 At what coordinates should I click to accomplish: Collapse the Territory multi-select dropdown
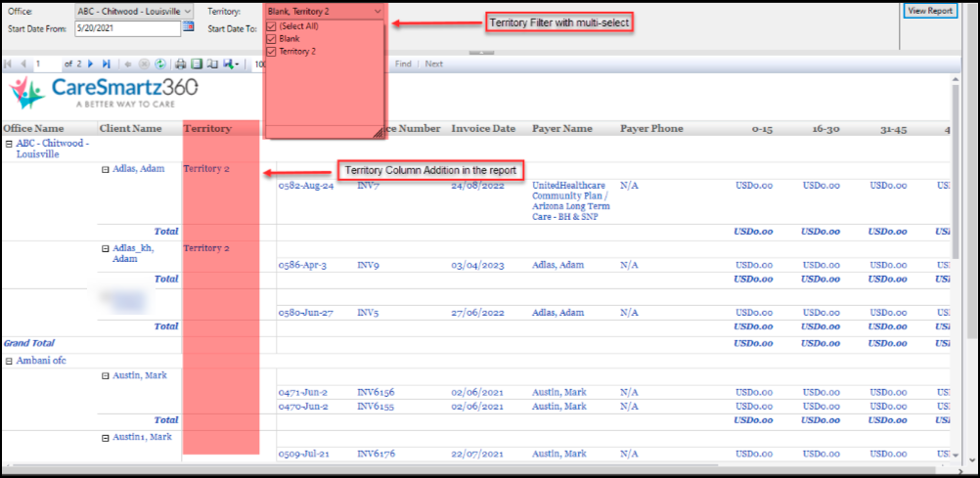tap(378, 11)
